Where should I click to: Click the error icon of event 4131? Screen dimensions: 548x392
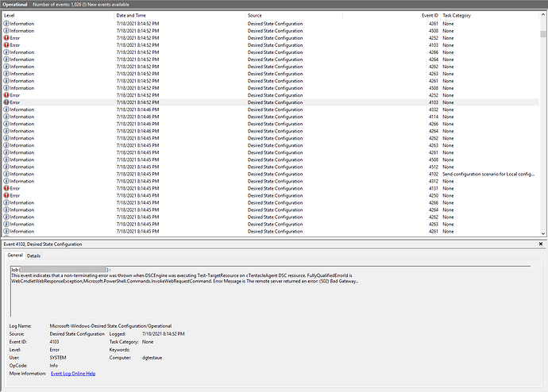point(6,188)
